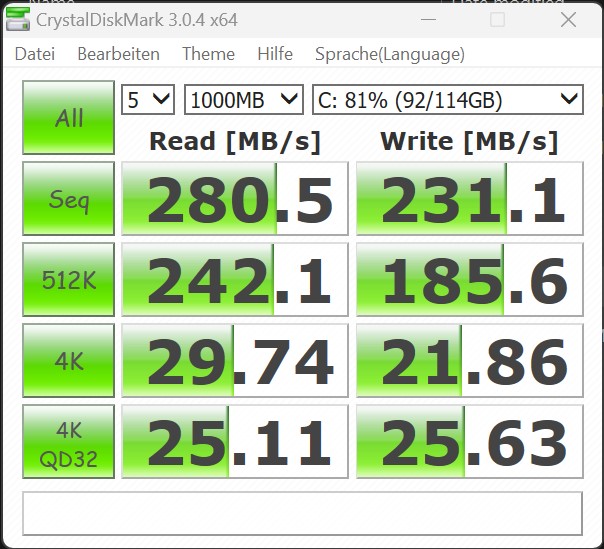Viewport: 604px width, 549px height.
Task: Click the 4K QD32 read result 25.11
Action: click(235, 442)
